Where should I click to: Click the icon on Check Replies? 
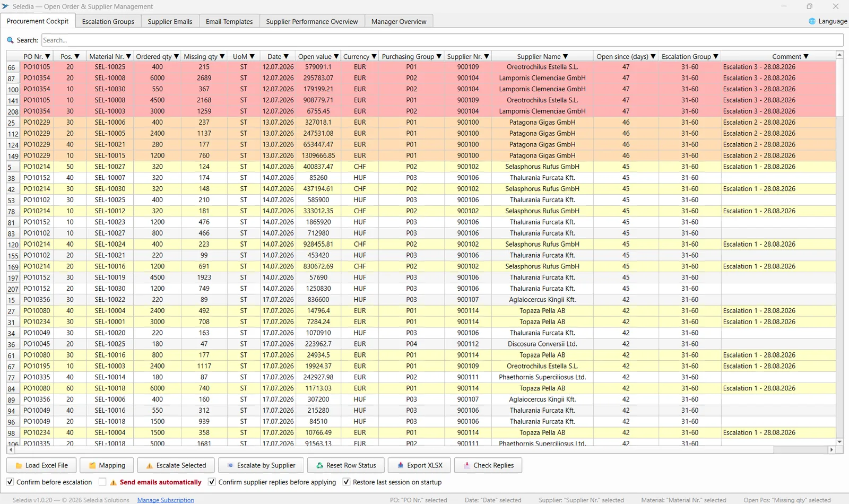467,466
